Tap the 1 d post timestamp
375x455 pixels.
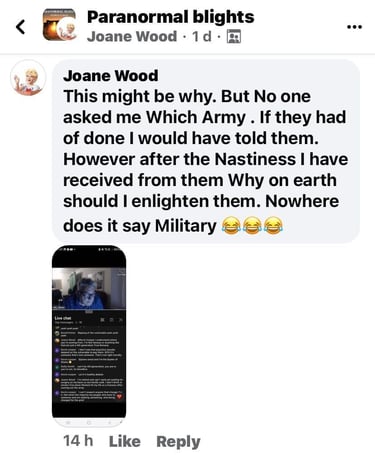pos(202,37)
